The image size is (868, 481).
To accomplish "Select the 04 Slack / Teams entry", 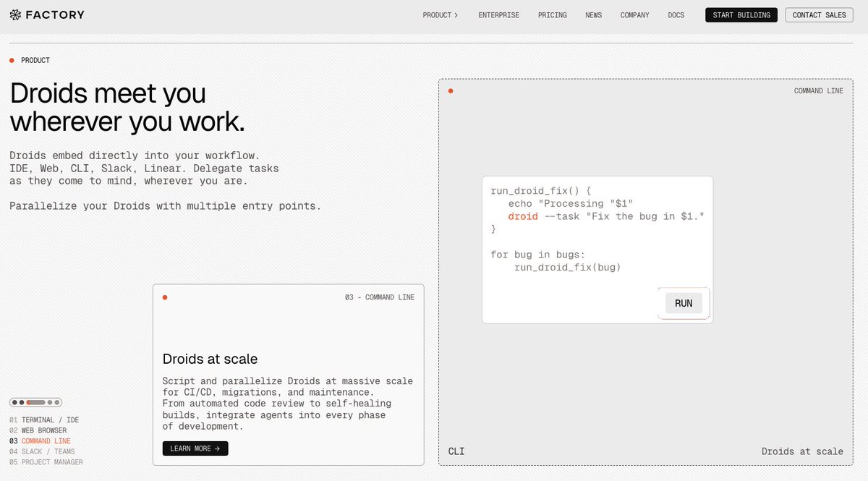I will [42, 451].
